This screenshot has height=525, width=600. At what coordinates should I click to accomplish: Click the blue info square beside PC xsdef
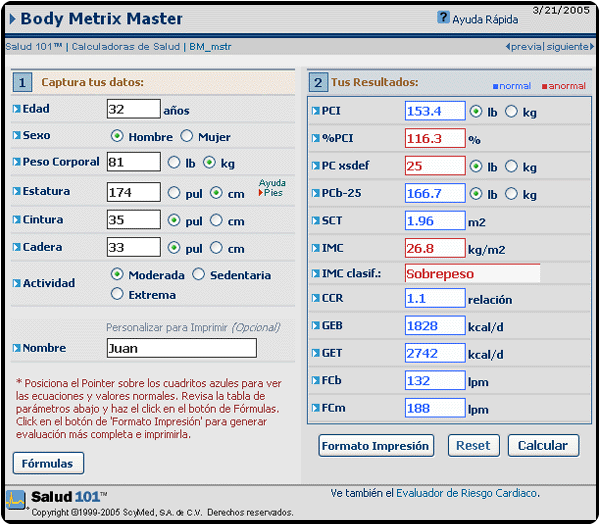[x=316, y=166]
